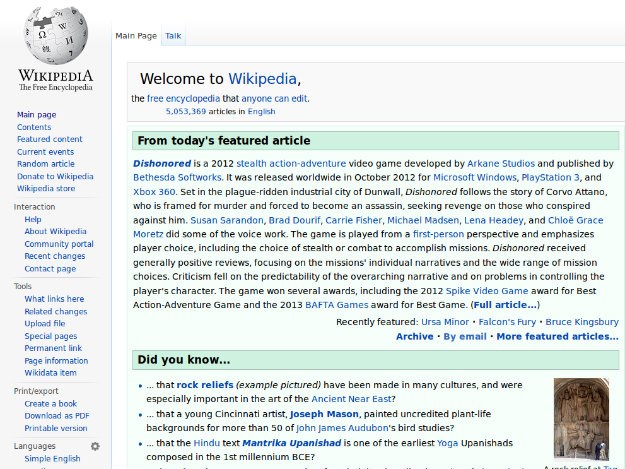Open the 5,053,369 article count link
625x469 pixels.
coord(186,112)
